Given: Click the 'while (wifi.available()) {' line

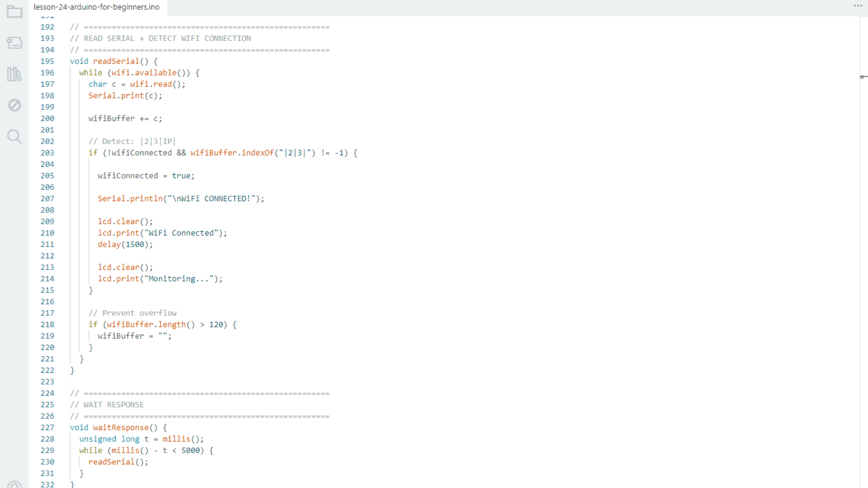Looking at the screenshot, I should tap(139, 73).
